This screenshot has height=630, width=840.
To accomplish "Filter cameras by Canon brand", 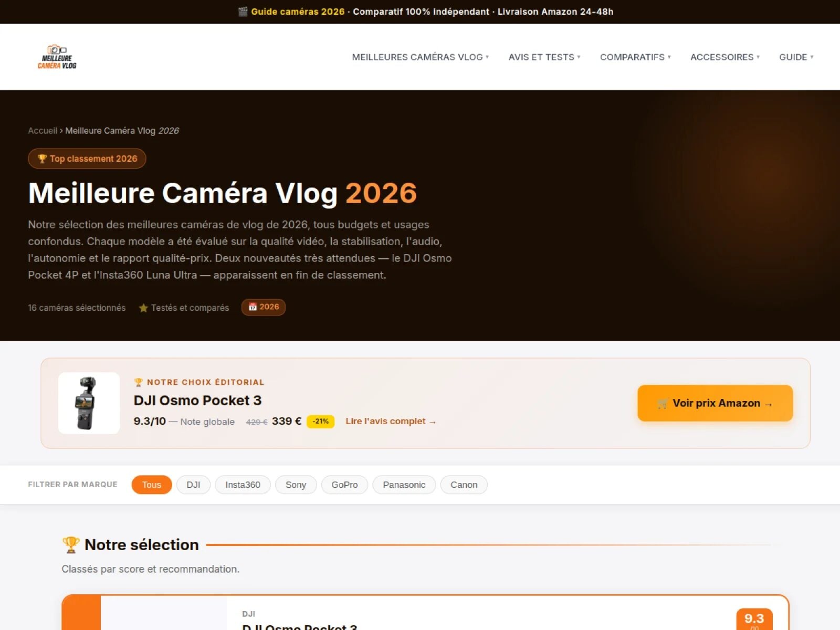I will point(464,485).
